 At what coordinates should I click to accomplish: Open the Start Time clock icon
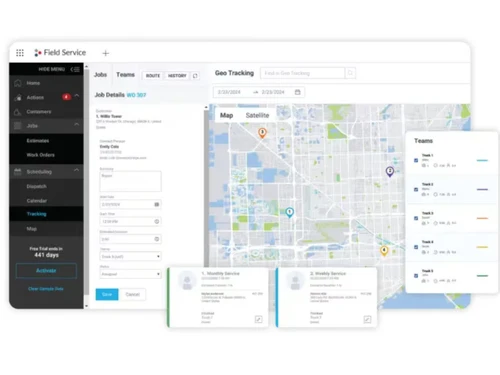157,222
